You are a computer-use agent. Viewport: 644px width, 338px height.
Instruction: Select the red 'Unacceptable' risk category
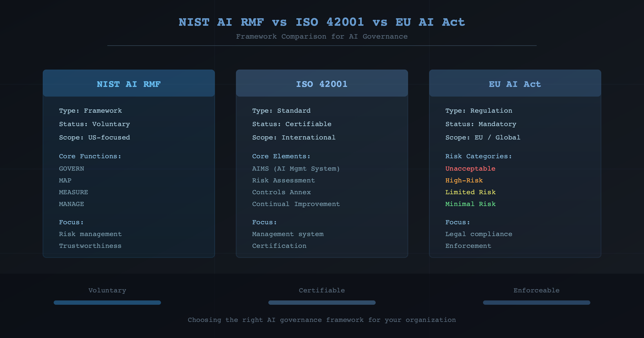click(x=471, y=168)
